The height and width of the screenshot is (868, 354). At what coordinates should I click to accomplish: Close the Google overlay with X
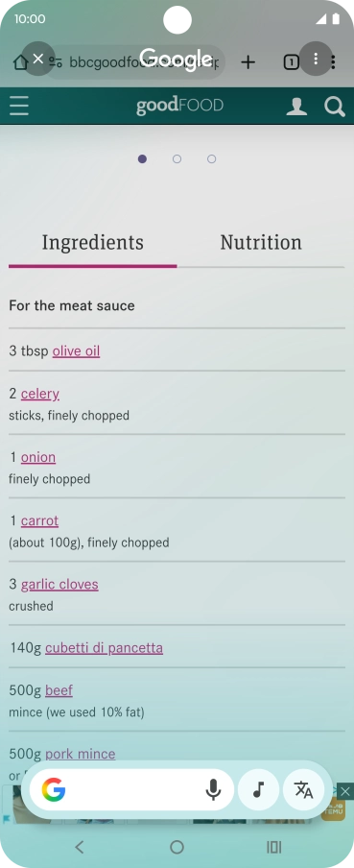[37, 59]
